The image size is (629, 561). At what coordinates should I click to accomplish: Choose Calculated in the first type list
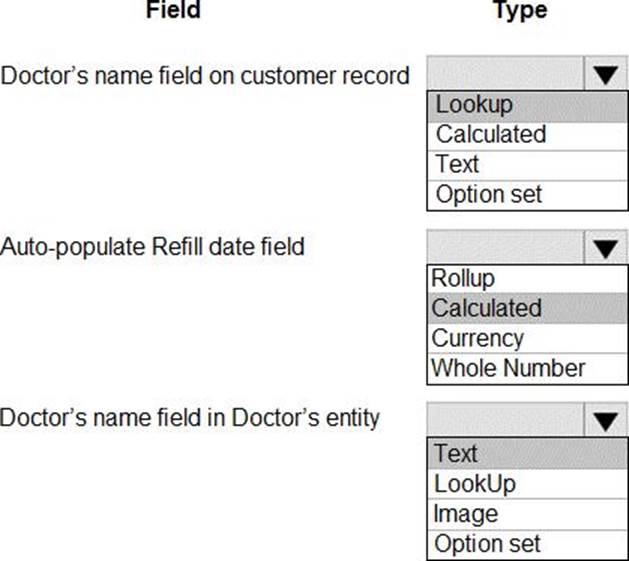(490, 135)
